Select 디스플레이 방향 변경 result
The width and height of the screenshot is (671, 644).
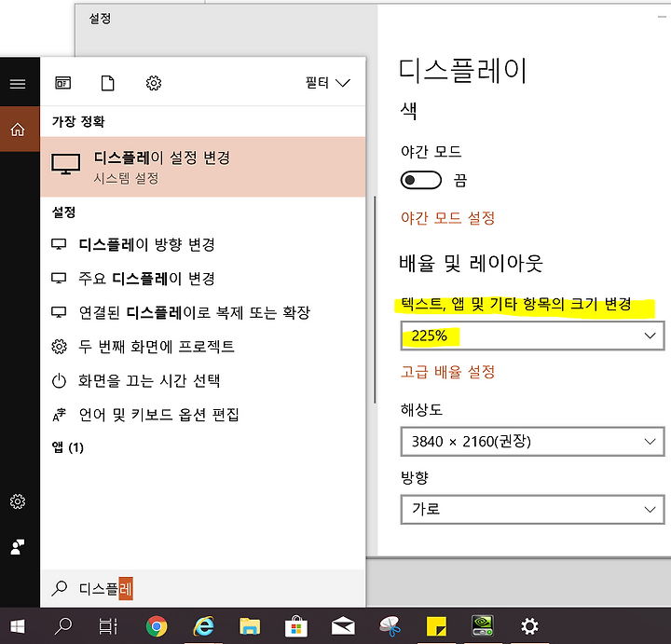pyautogui.click(x=203, y=245)
